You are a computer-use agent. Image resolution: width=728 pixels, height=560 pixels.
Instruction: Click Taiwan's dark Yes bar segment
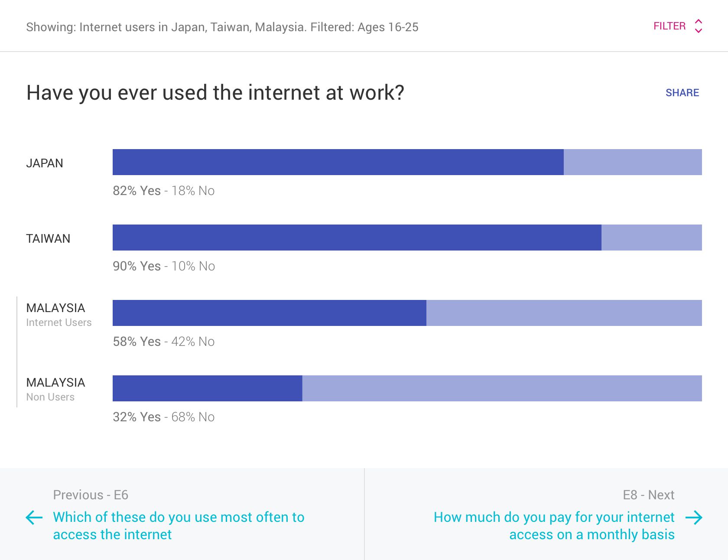[357, 238]
